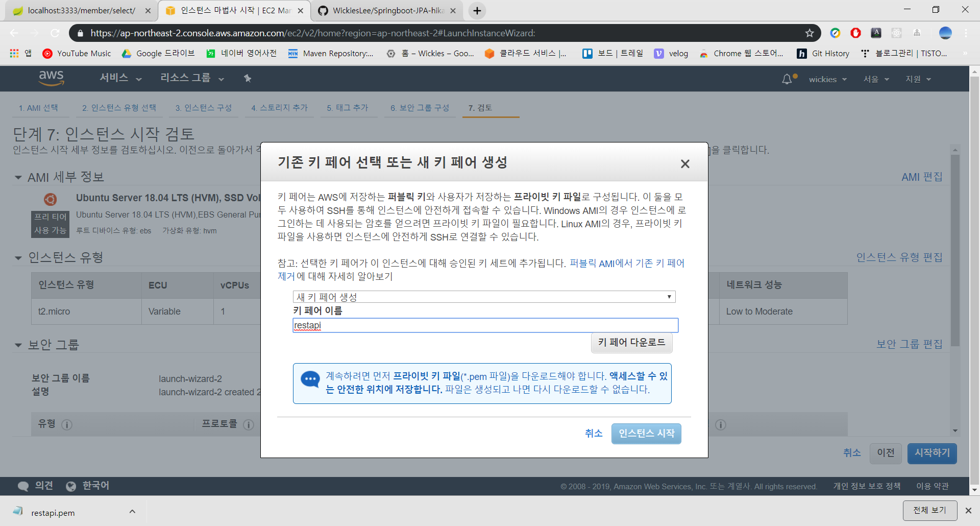Close the downloads bar
Viewport: 980px width, 526px height.
pos(968,511)
